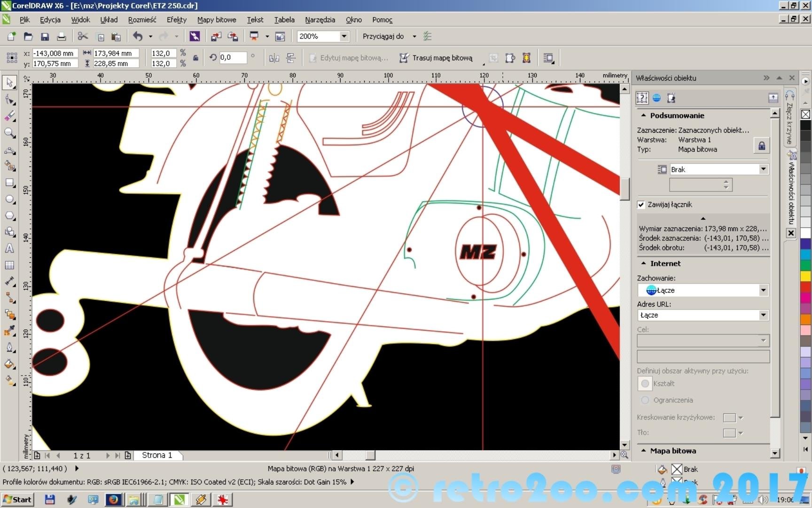Open the Mapy bitowe menu
812x508 pixels.
coord(216,20)
